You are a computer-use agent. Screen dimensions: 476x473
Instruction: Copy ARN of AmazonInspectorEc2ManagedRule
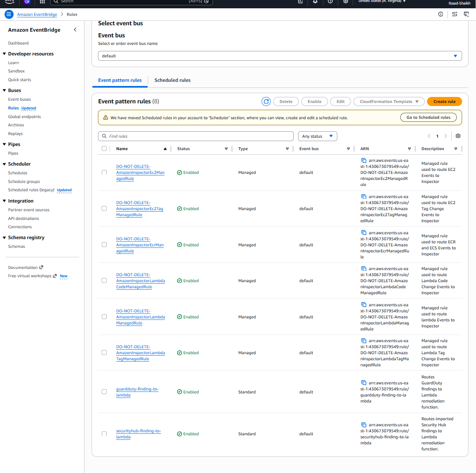tap(364, 160)
